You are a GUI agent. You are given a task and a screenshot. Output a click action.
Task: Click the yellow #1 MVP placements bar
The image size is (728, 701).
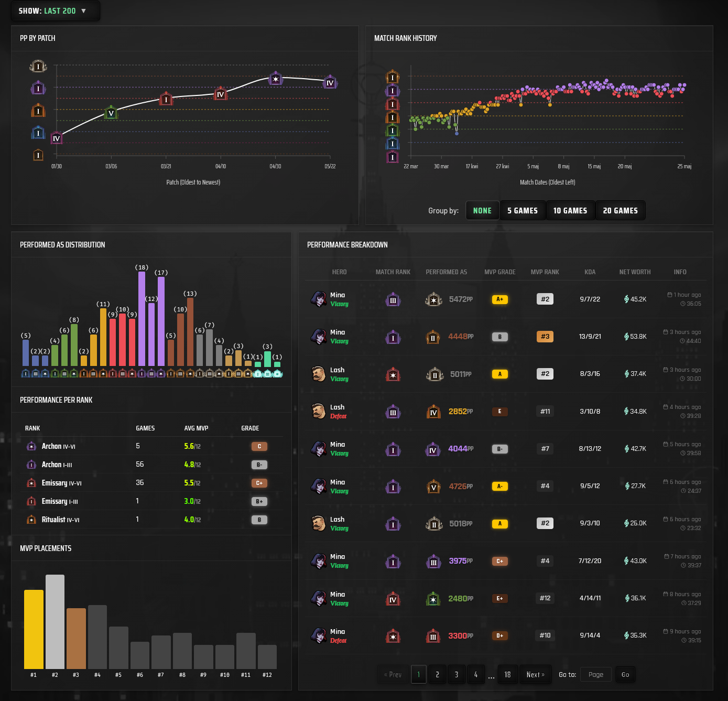pyautogui.click(x=34, y=629)
